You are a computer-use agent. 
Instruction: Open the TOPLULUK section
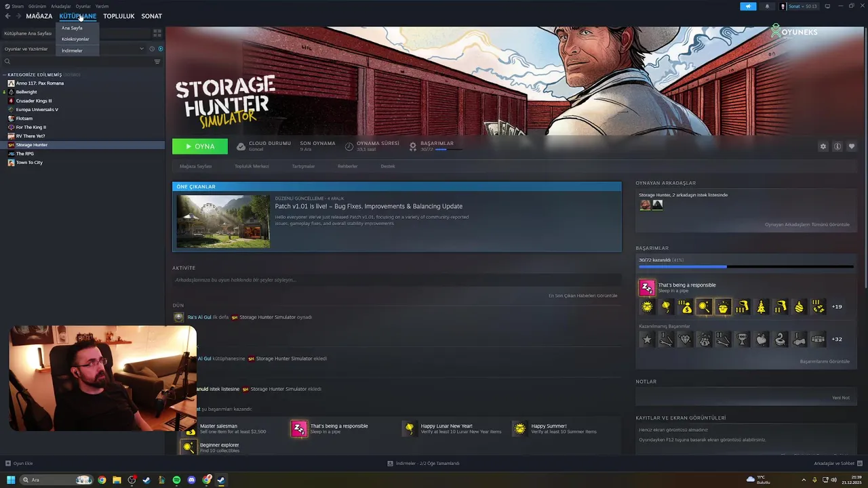119,16
